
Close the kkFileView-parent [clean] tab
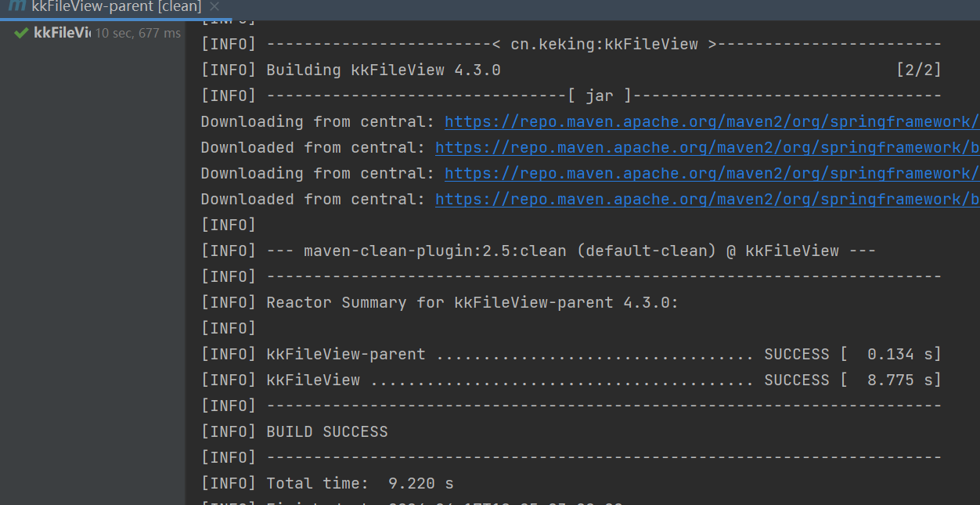tap(214, 7)
